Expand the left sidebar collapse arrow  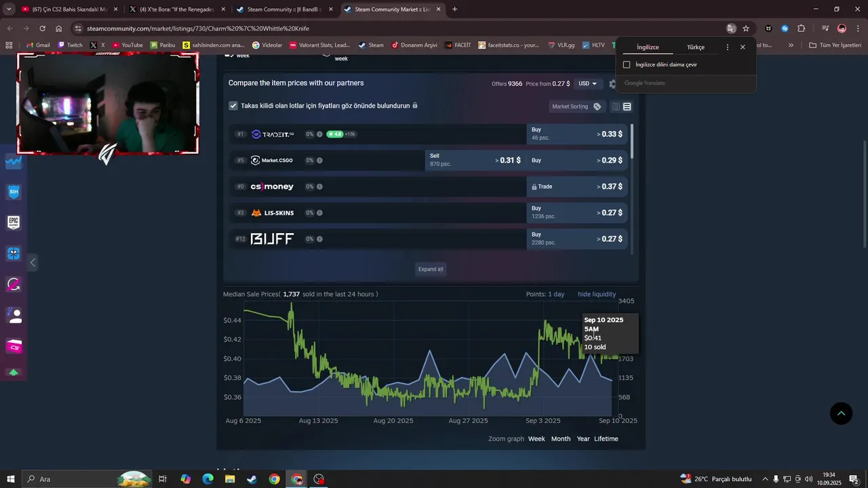click(33, 262)
